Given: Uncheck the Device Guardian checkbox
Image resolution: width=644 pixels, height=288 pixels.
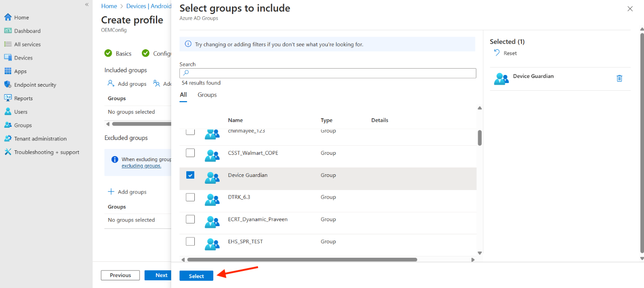Looking at the screenshot, I should click(190, 175).
